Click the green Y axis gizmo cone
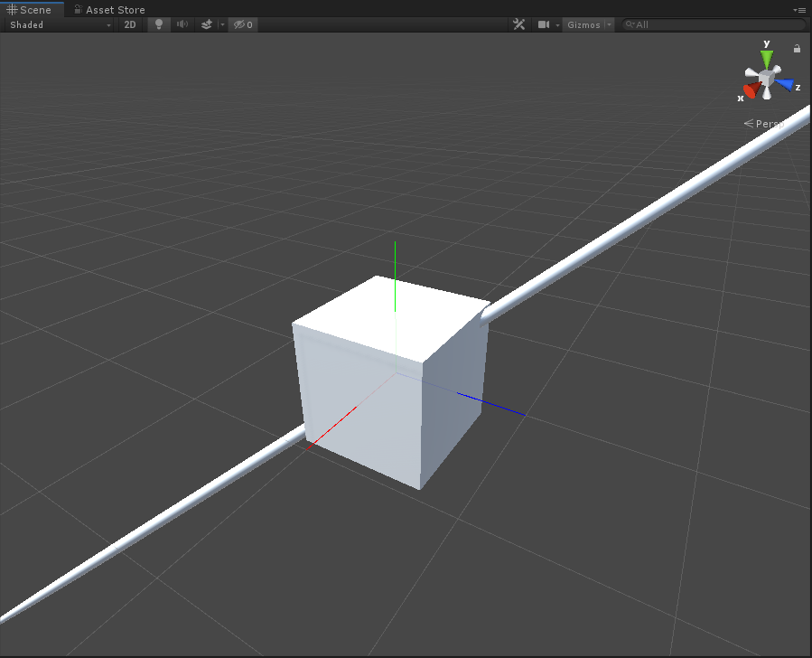This screenshot has height=658, width=812. pos(767,59)
